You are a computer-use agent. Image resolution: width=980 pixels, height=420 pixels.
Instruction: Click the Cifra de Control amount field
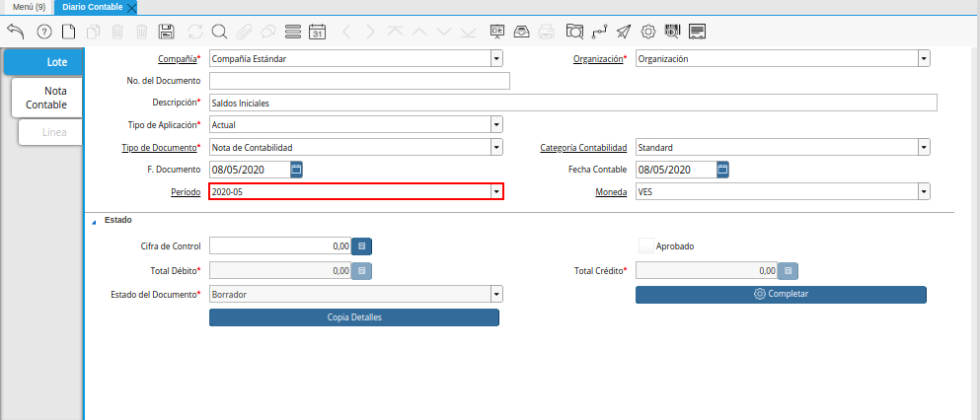pyautogui.click(x=280, y=246)
